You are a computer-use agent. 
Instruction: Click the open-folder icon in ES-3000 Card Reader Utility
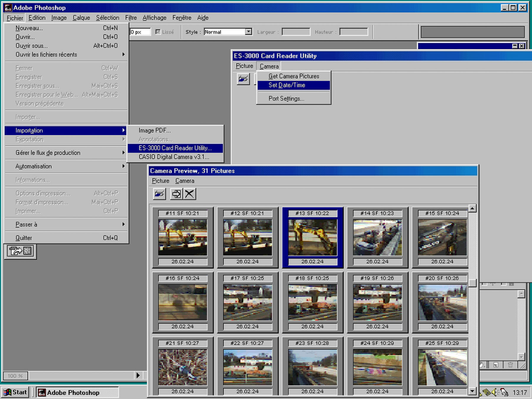[x=243, y=79]
